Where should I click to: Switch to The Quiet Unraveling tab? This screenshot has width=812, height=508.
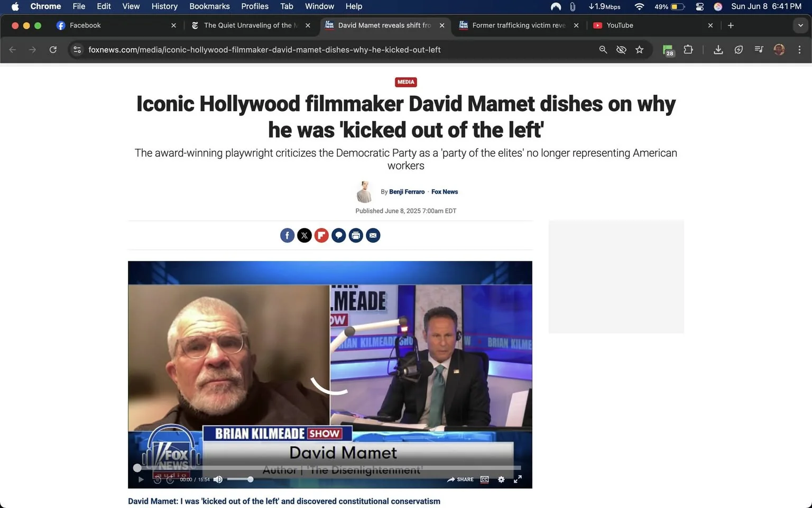pyautogui.click(x=252, y=25)
